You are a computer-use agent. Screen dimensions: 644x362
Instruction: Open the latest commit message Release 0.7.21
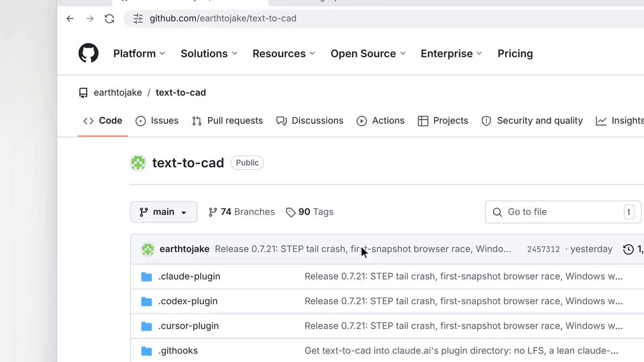[x=363, y=249]
